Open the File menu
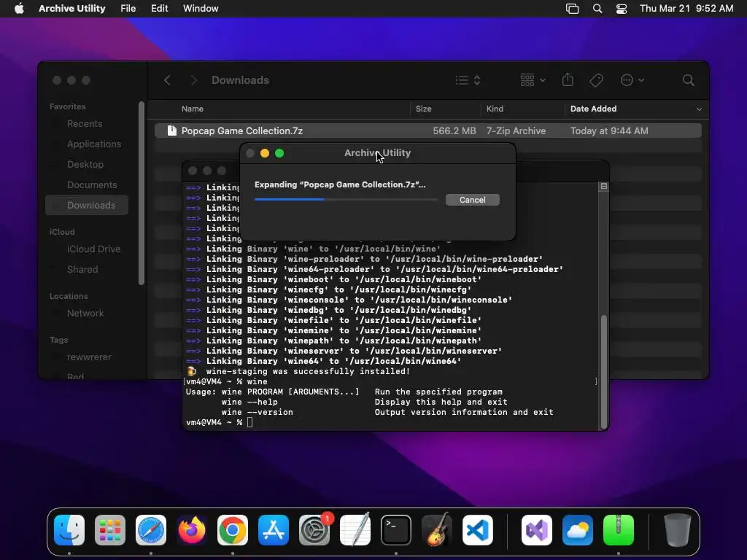This screenshot has width=747, height=560. coord(128,9)
